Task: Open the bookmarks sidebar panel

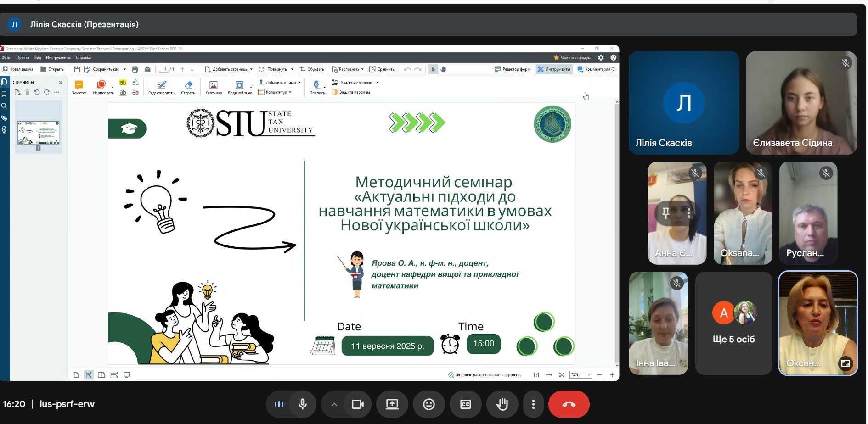Action: 4,94
